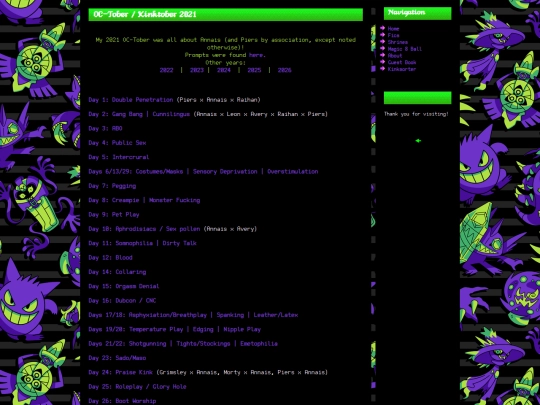Click the 'Other years:' label

coord(225,62)
